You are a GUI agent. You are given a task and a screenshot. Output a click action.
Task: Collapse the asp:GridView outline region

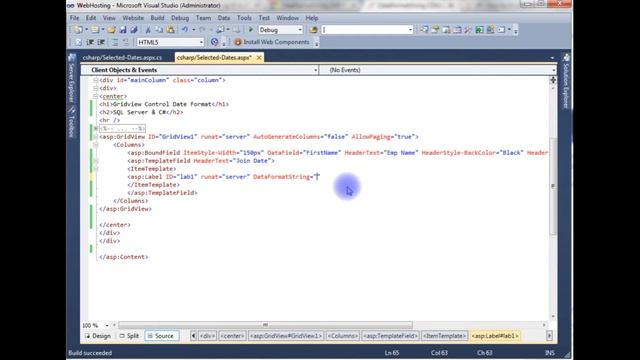96,137
